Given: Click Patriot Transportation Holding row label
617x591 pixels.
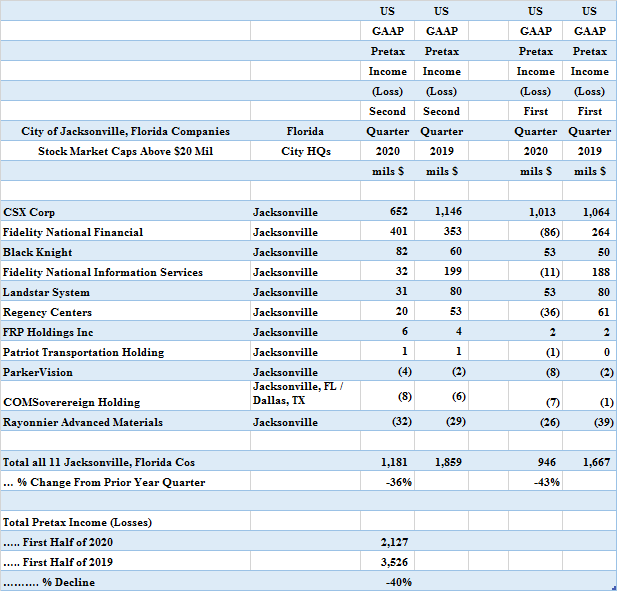Looking at the screenshot, I should [83, 352].
